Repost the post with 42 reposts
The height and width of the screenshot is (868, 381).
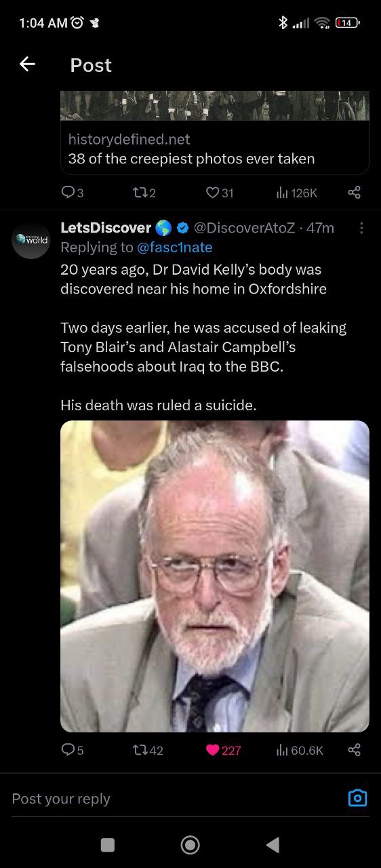[147, 750]
